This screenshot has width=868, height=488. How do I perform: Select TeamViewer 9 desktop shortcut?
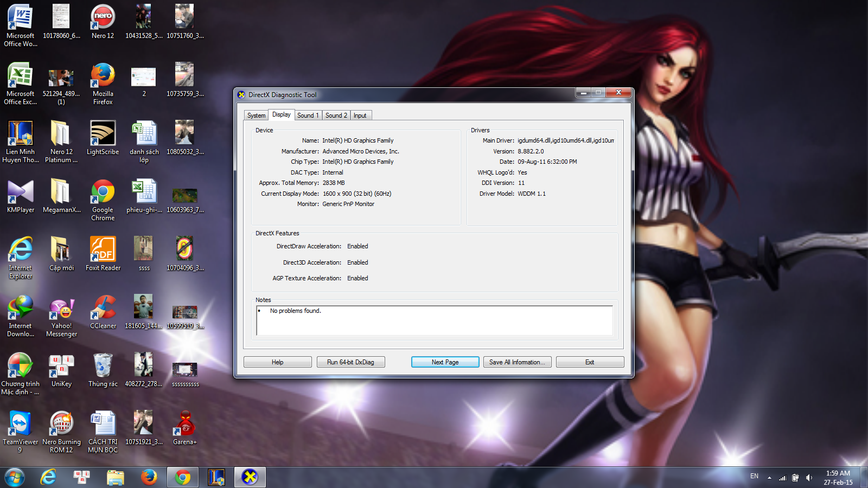[21, 432]
